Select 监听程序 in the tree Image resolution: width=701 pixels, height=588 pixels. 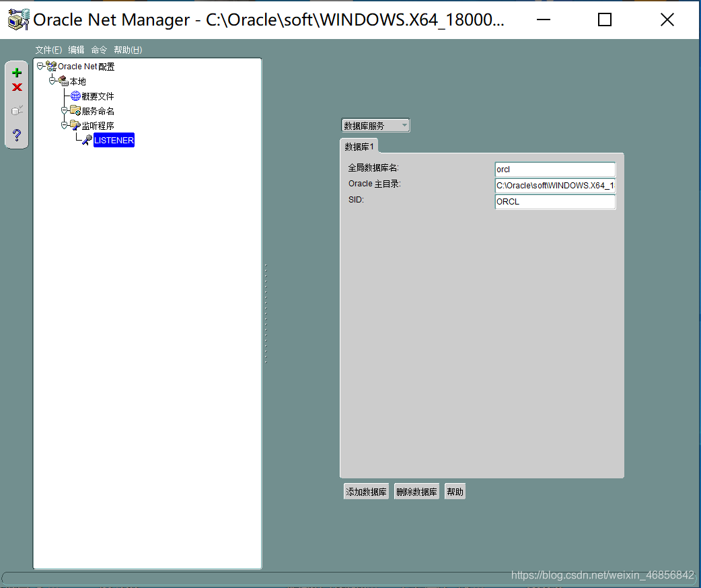click(98, 126)
